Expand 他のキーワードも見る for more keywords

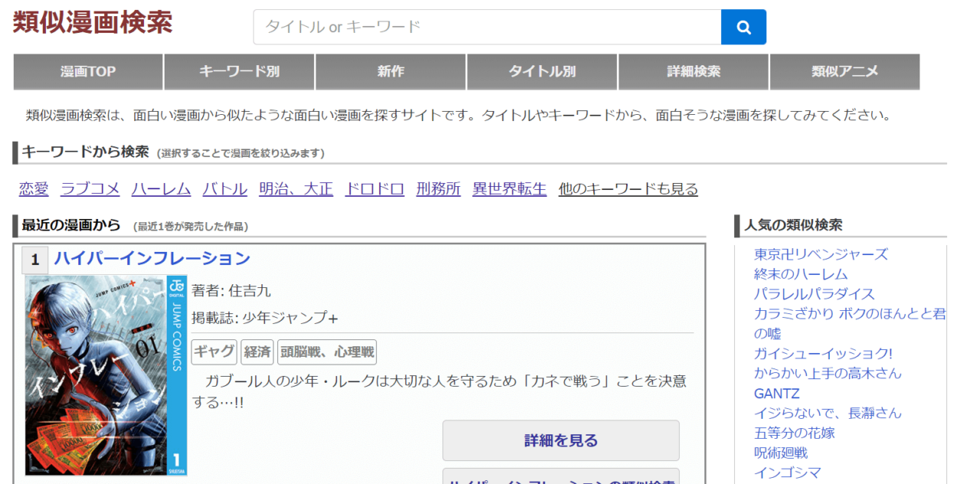coord(628,189)
